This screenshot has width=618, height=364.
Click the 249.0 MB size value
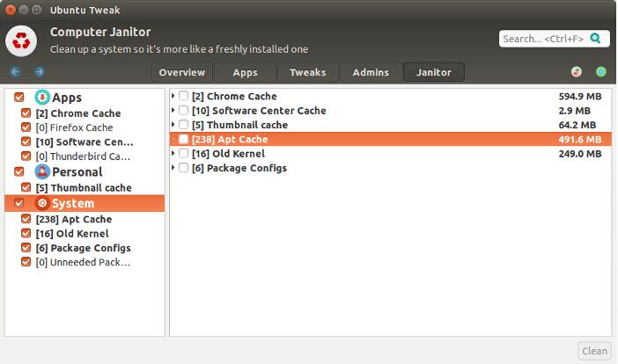coord(580,154)
